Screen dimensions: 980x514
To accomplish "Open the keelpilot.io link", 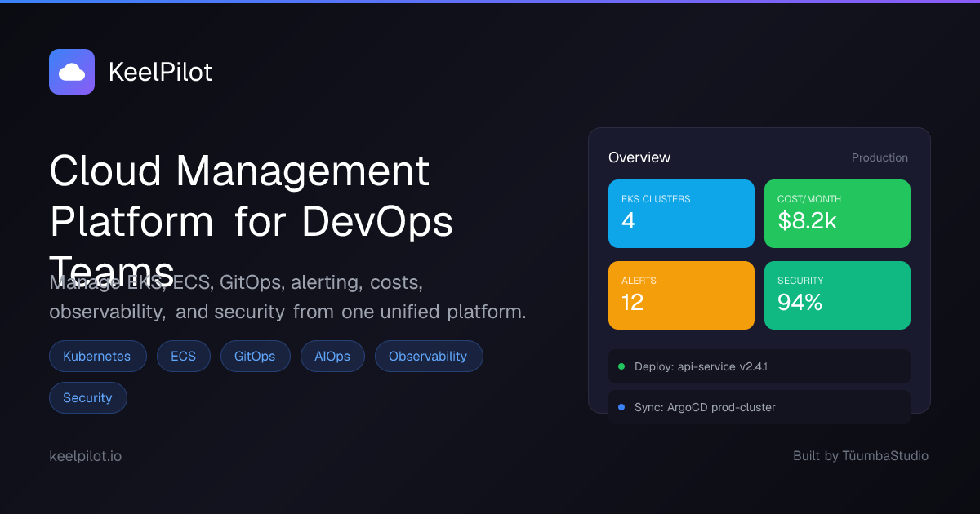I will [86, 456].
